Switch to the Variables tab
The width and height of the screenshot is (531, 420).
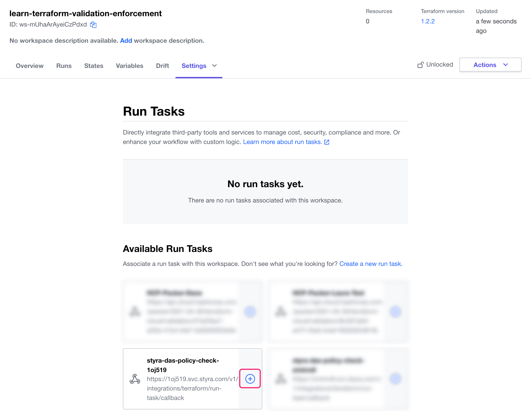click(x=130, y=65)
